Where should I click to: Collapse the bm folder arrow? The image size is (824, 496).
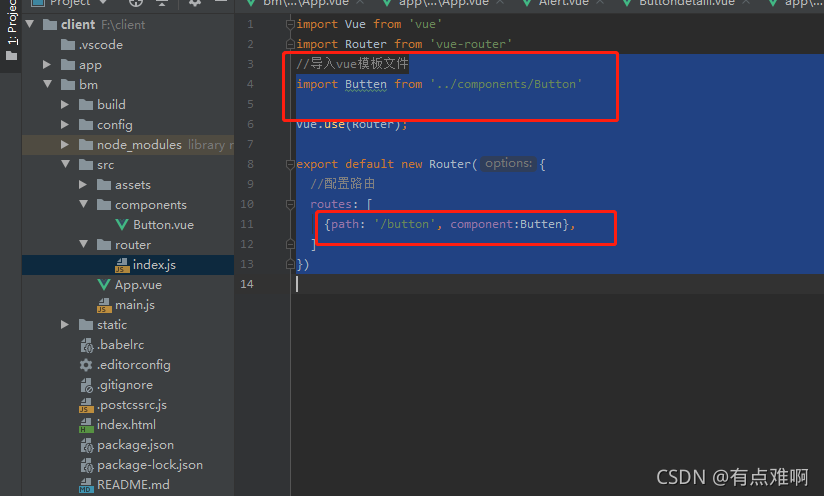(48, 84)
